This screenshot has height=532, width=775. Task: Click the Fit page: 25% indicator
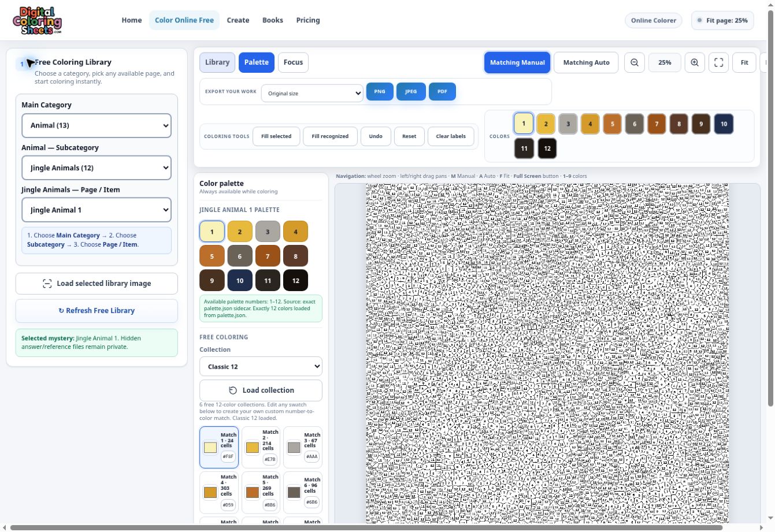(x=722, y=20)
